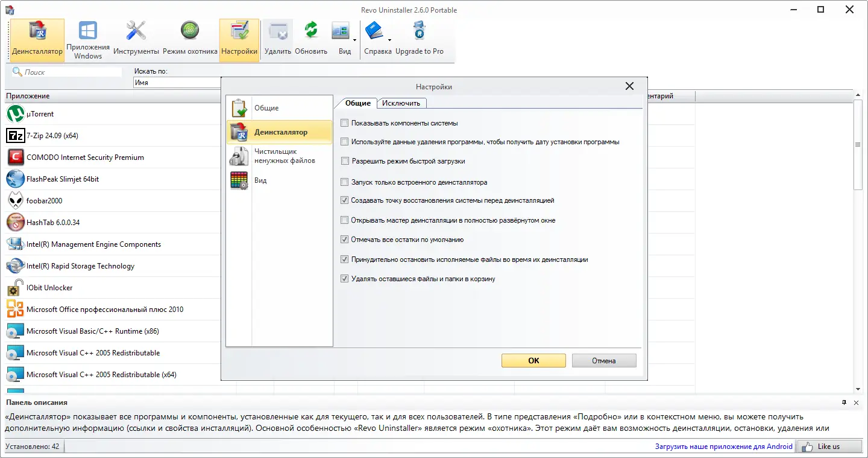
Task: Enable Разрешить режим быстрой загрузки checkbox
Action: [x=345, y=161]
